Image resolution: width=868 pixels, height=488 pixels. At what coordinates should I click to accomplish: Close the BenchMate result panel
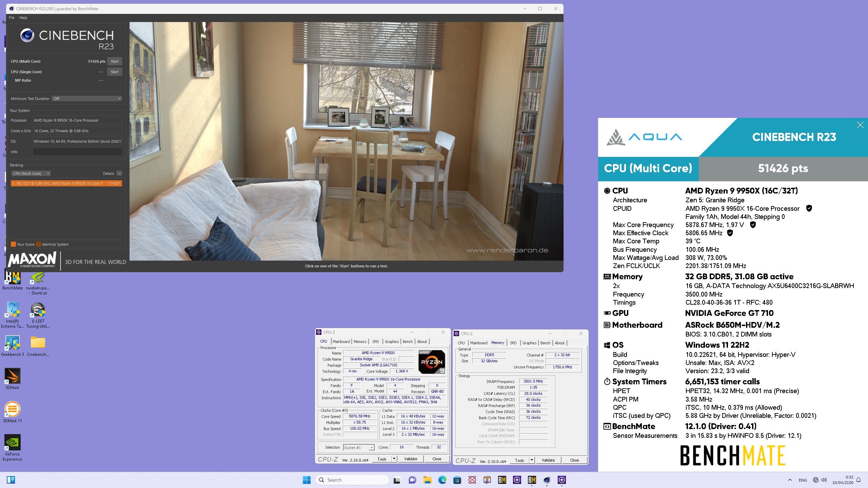pos(860,125)
